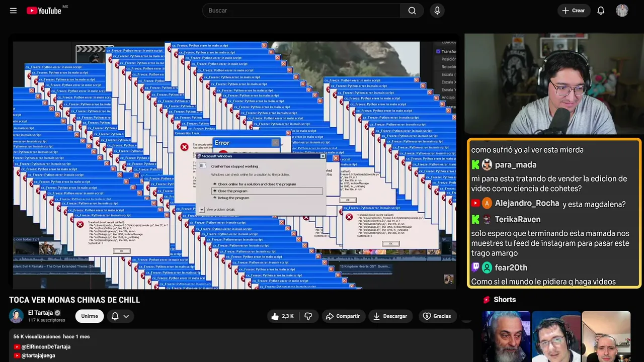Open the middle Shorts thumbnail with headset
Image resolution: width=644 pixels, height=362 pixels.
pos(556,336)
